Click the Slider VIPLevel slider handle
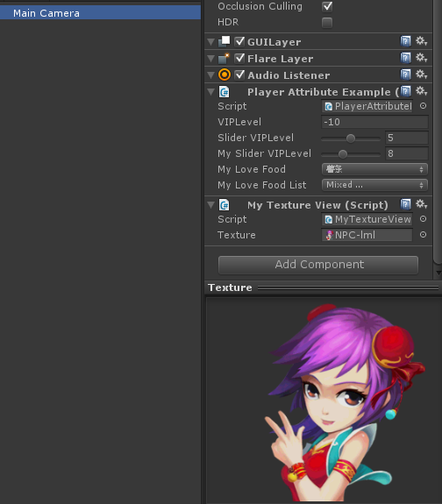This screenshot has height=504, width=442. (351, 138)
